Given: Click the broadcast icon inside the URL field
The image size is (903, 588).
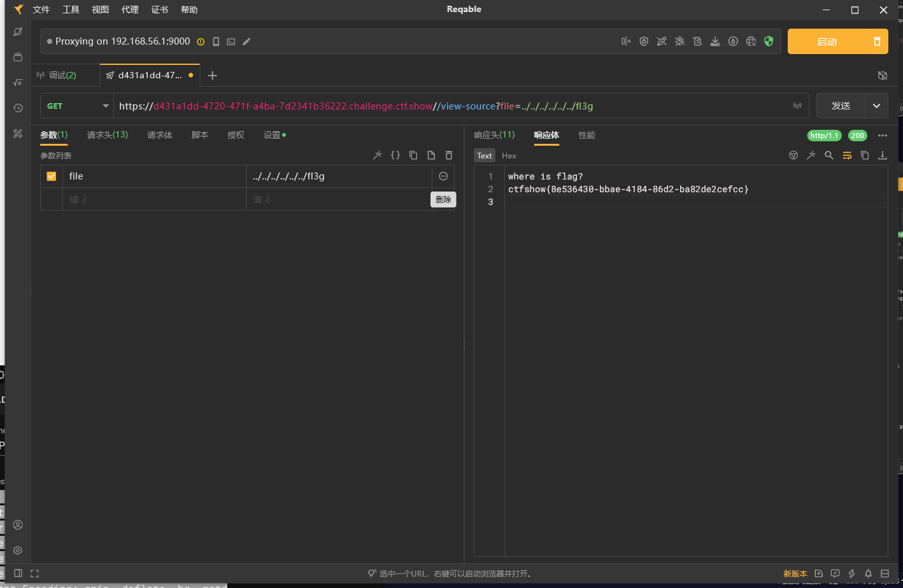Looking at the screenshot, I should pyautogui.click(x=797, y=106).
